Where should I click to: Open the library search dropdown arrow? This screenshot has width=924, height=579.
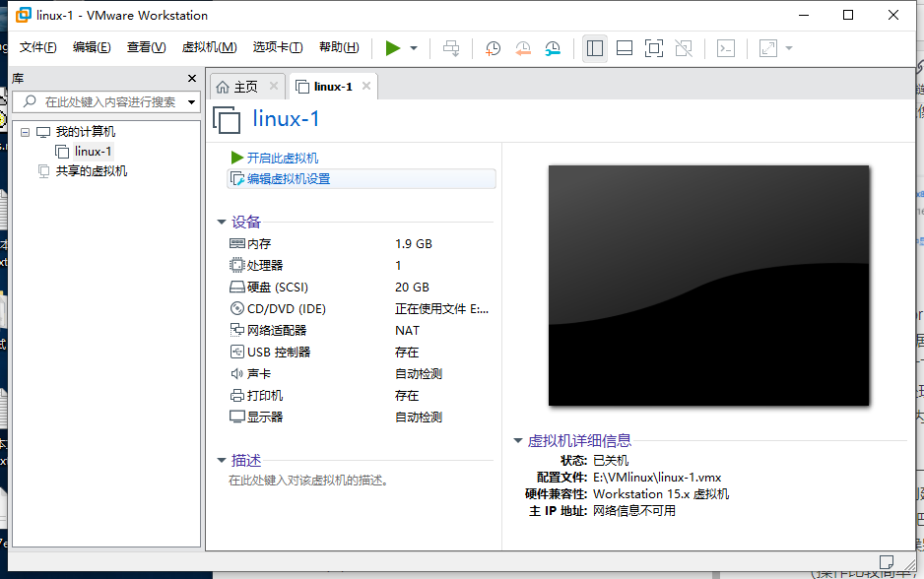point(191,102)
